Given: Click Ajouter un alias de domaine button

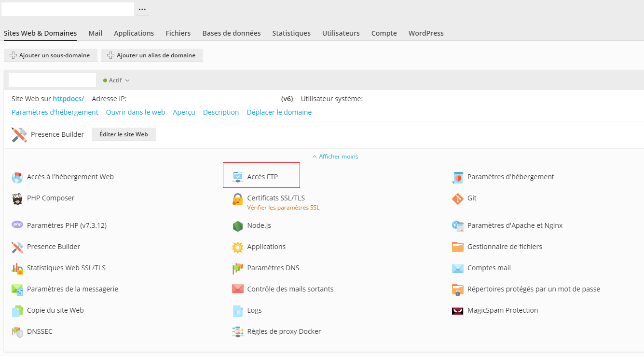Looking at the screenshot, I should [x=152, y=55].
